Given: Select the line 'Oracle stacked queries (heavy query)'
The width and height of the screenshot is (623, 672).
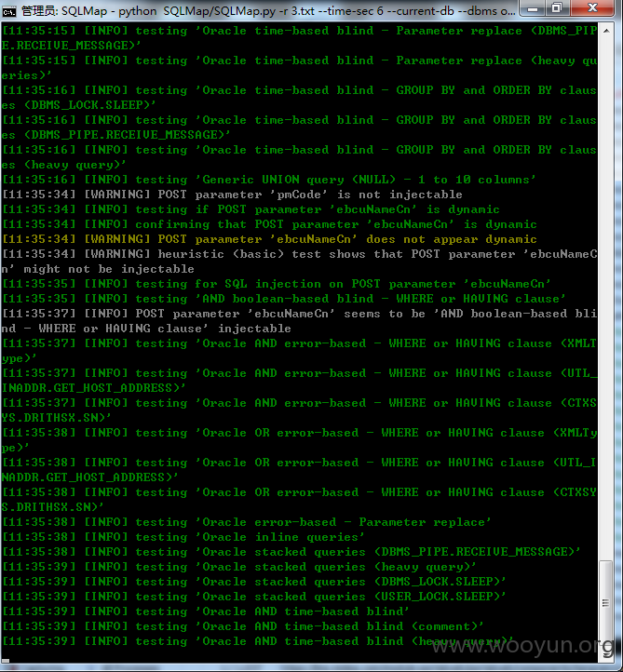Looking at the screenshot, I should coord(239,567).
